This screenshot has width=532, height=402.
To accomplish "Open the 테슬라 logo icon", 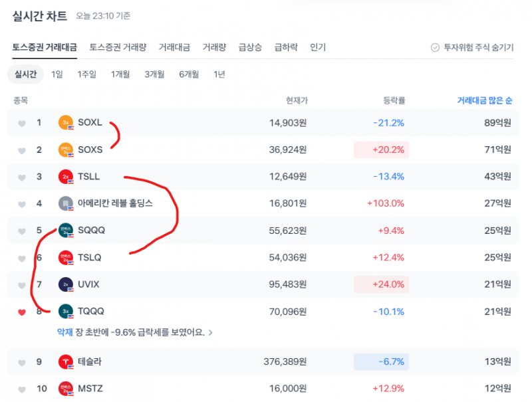I will click(66, 361).
